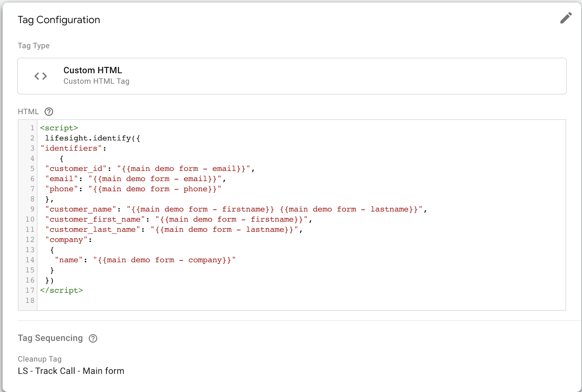The image size is (582, 392).
Task: Click the Custom HTML code brackets icon
Action: tap(41, 76)
